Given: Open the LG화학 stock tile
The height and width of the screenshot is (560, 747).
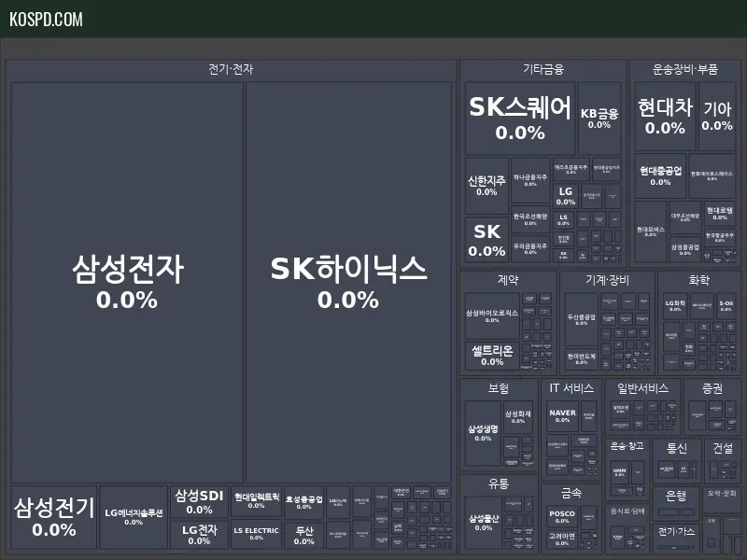Looking at the screenshot, I should (x=675, y=306).
